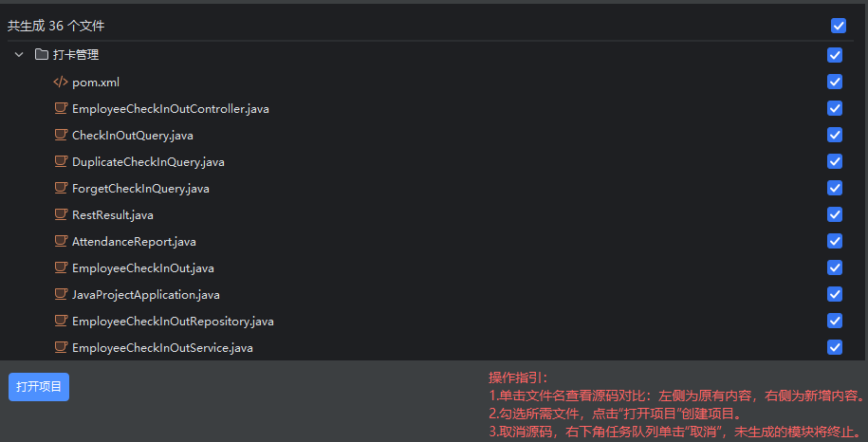
Task: Open EmployeeCheckInOutService.java file entry
Action: pyautogui.click(x=162, y=348)
